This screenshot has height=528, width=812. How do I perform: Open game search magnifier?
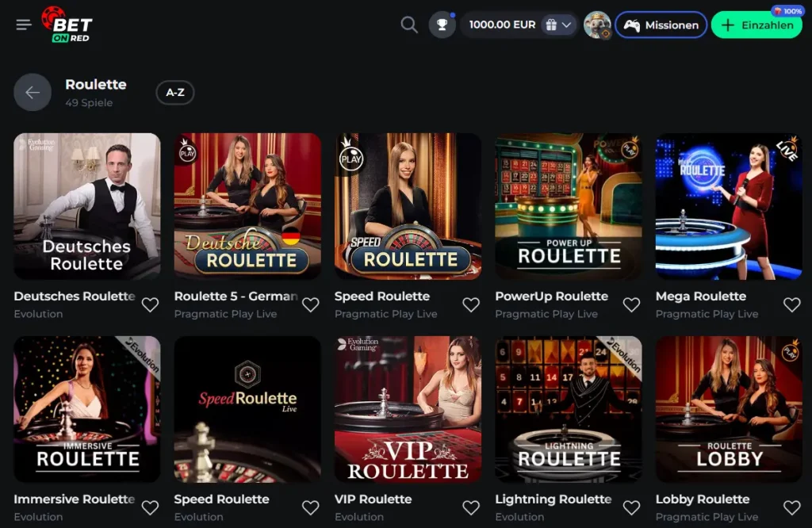409,25
